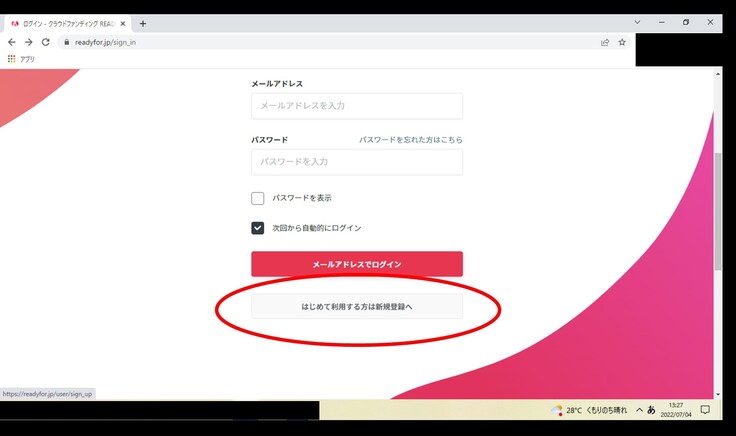Click the browser back arrow
This screenshot has height=436, width=736.
12,42
